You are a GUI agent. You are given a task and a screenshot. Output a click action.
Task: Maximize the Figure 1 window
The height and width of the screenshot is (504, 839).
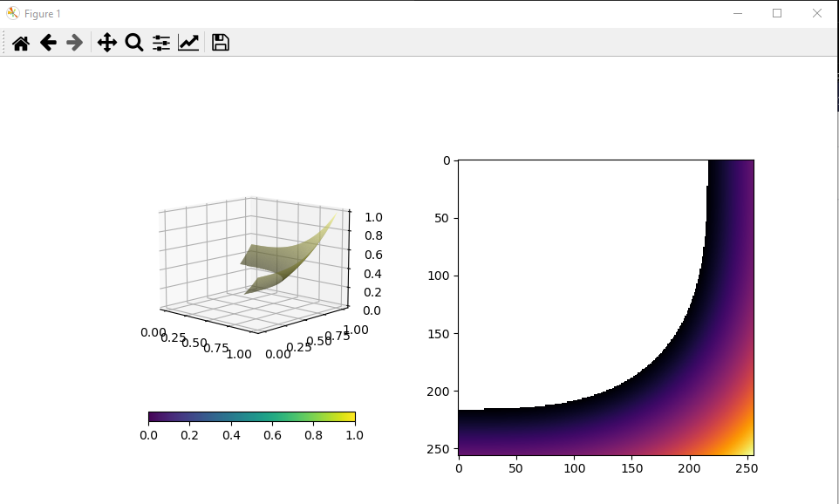tap(777, 13)
